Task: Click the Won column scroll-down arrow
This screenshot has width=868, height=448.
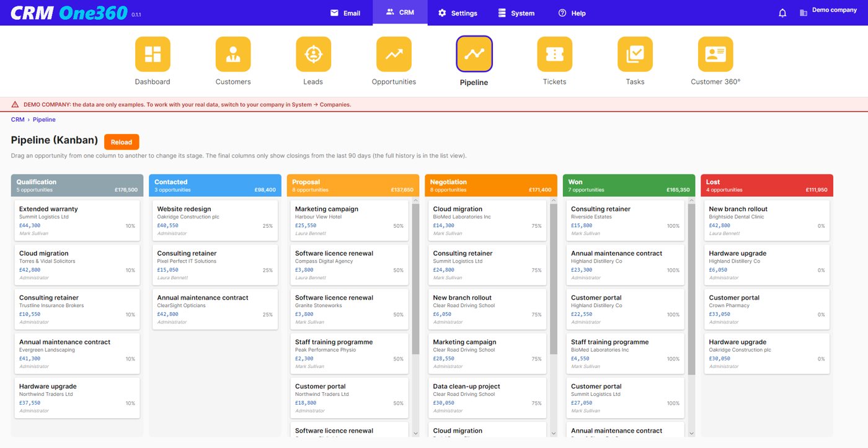Action: [x=691, y=433]
